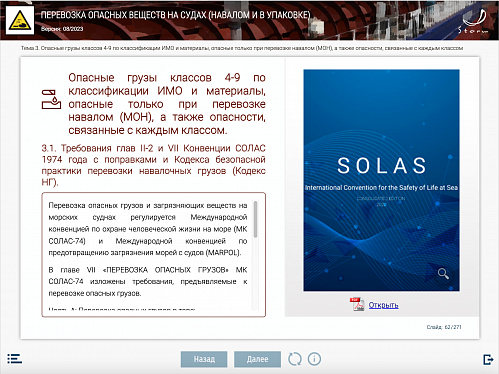
Task: Click the slide counter 62/271
Action: click(444, 327)
